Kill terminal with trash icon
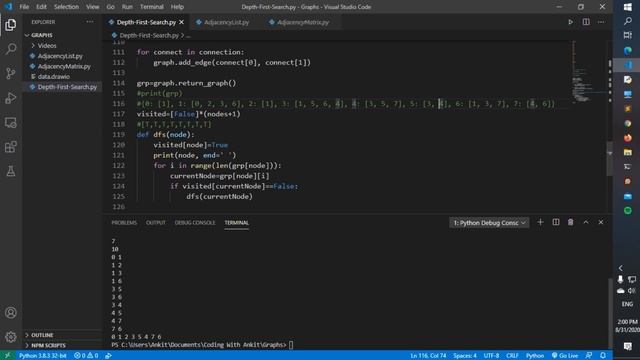 tap(570, 222)
